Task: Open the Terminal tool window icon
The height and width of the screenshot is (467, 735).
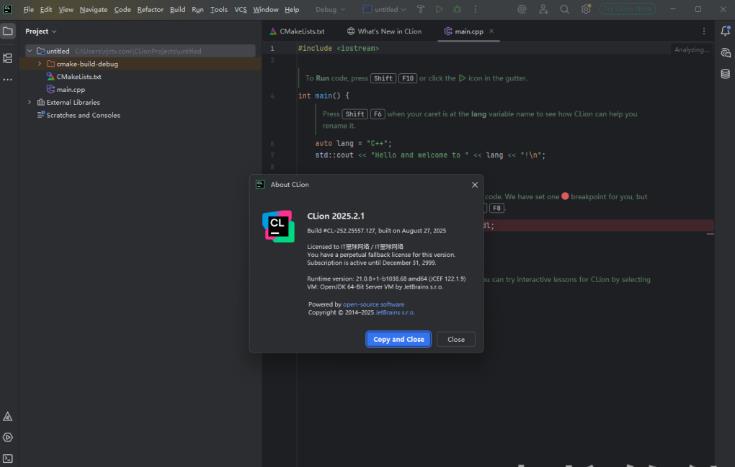Action: click(8, 457)
